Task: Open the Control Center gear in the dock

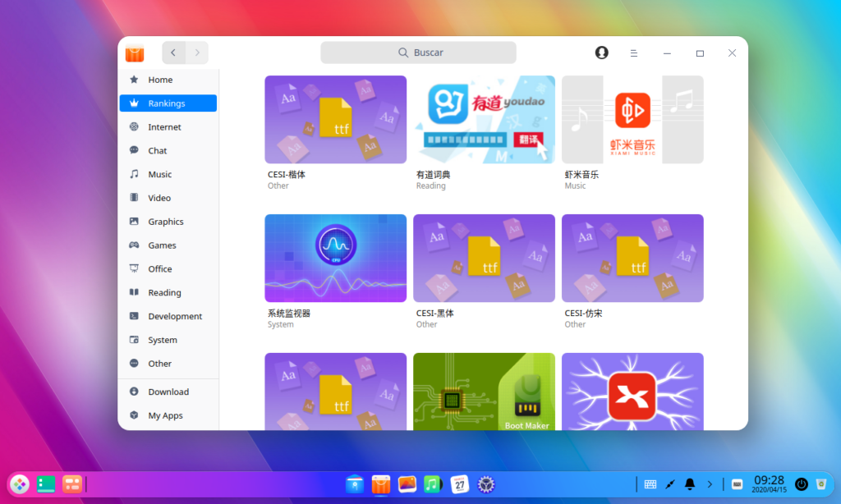Action: point(486,484)
